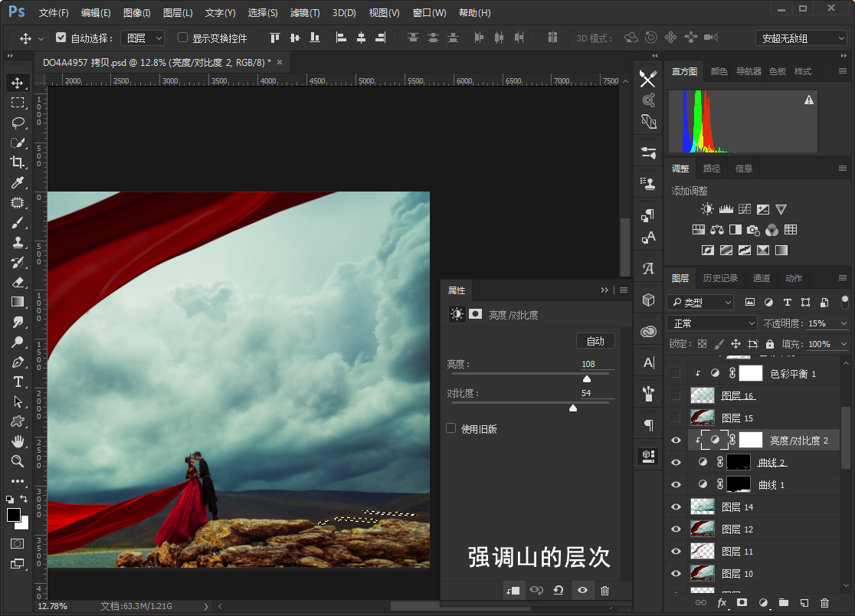Viewport: 855px width, 616px height.
Task: Open the 不透明度 opacity dropdown arrow
Action: point(844,323)
